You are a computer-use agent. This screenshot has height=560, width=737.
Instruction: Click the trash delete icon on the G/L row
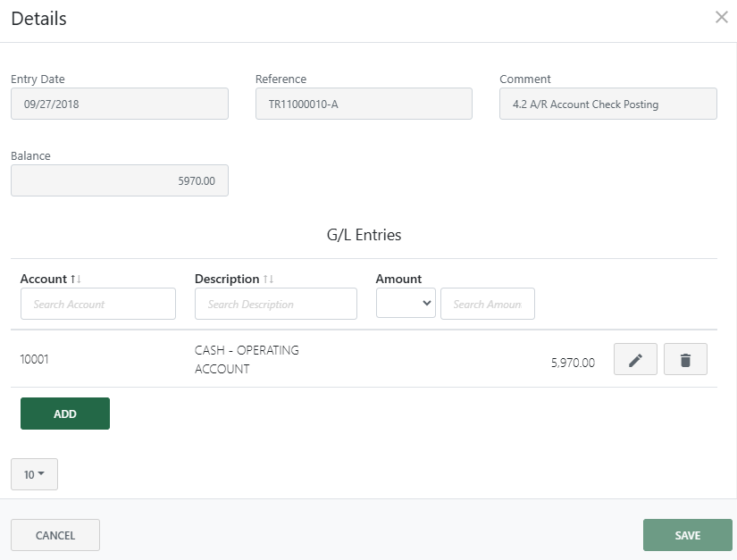coord(685,359)
